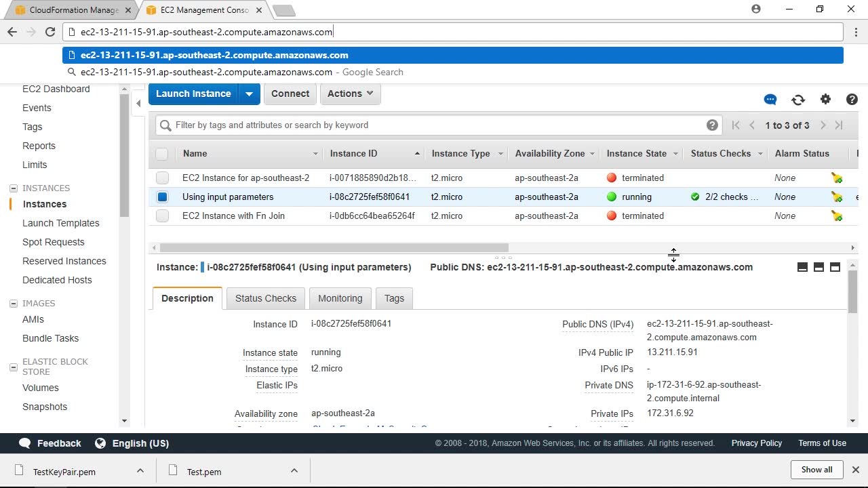The height and width of the screenshot is (488, 868).
Task: Open the Status Checks column dropdown
Action: [761, 154]
